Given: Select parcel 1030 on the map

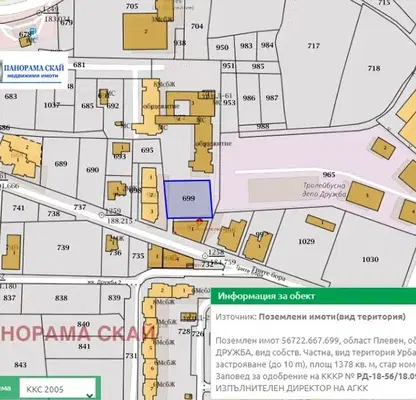Looking at the screenshot, I should click(x=370, y=259).
